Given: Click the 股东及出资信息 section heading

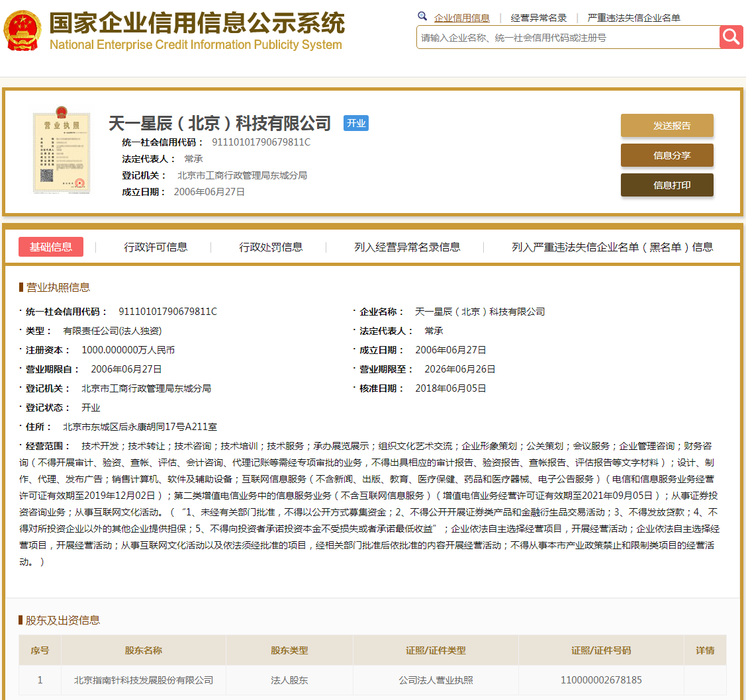Looking at the screenshot, I should coord(62,620).
